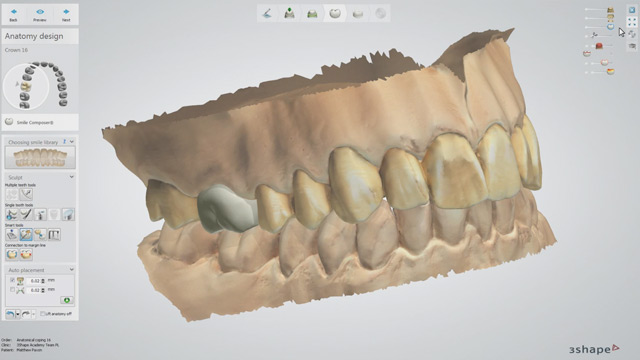Collapse the Sculpt section
The height and width of the screenshot is (360, 640).
(x=71, y=177)
